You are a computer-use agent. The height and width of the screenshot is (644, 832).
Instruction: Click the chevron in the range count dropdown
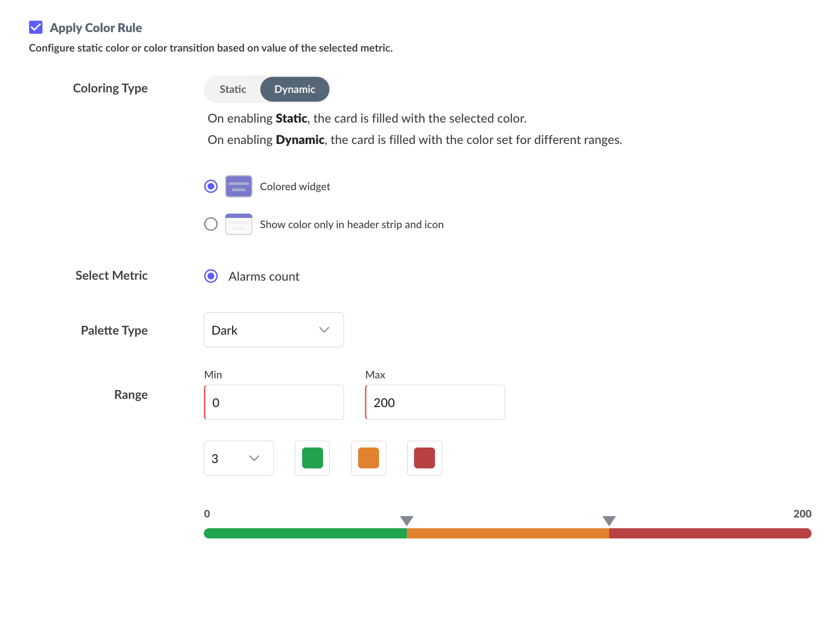[254, 458]
